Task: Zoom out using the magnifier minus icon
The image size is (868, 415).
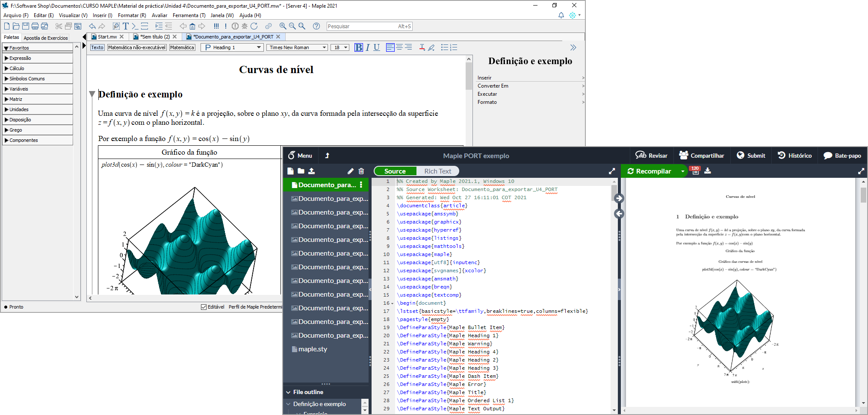Action: 292,26
